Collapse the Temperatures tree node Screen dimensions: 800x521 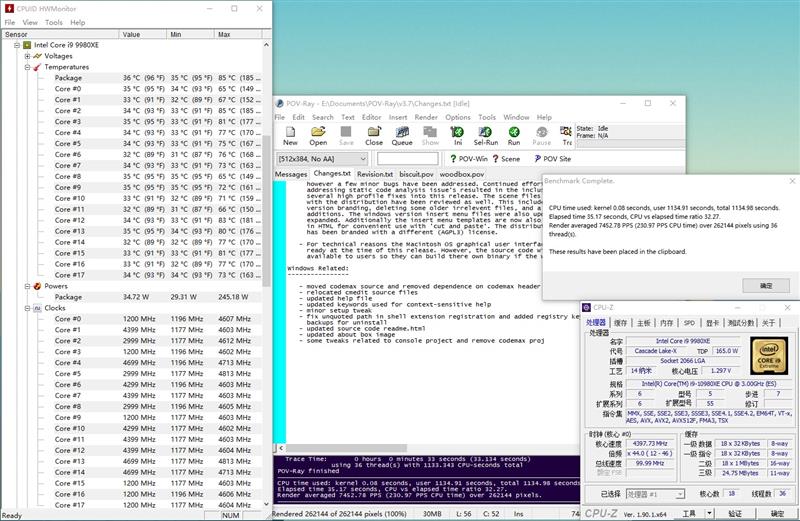tap(28, 67)
